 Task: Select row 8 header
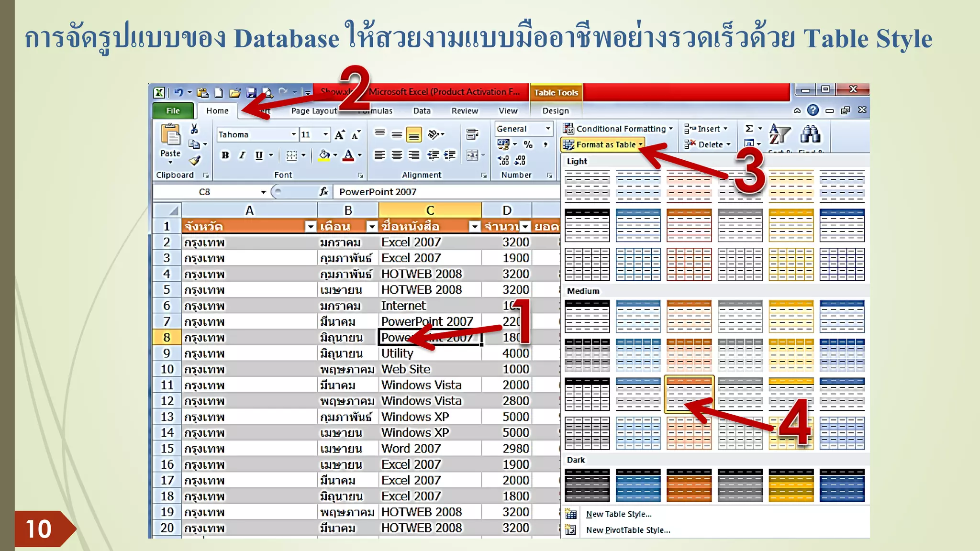(x=167, y=337)
